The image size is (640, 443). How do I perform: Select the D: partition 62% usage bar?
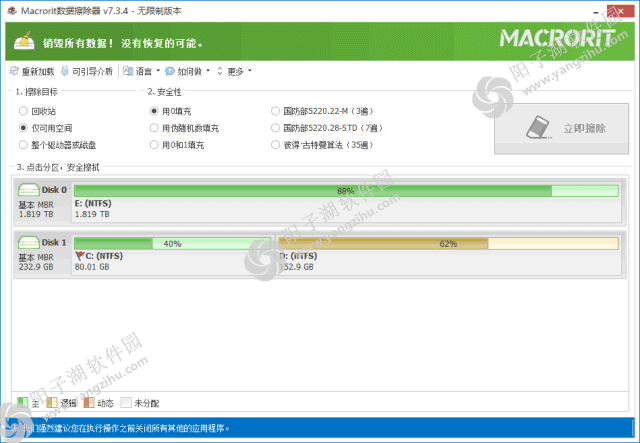448,243
